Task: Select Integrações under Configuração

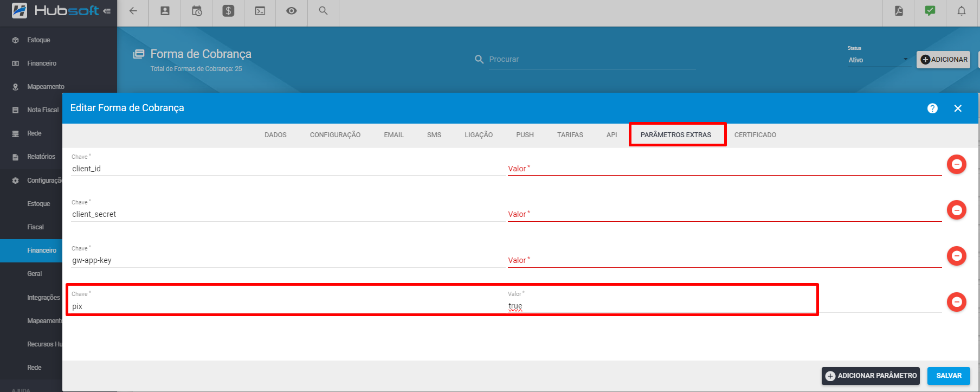Action: (43, 298)
